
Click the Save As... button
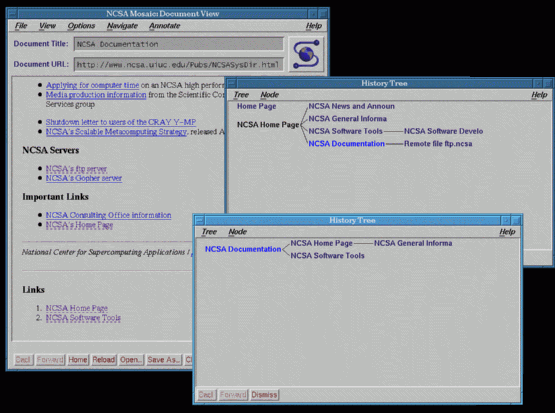click(164, 360)
